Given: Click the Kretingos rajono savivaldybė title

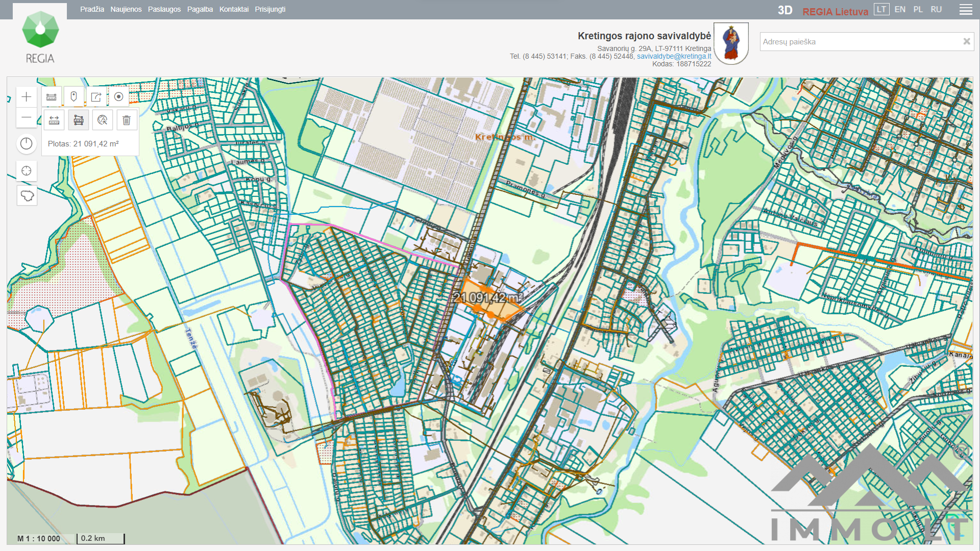Looking at the screenshot, I should click(x=644, y=36).
